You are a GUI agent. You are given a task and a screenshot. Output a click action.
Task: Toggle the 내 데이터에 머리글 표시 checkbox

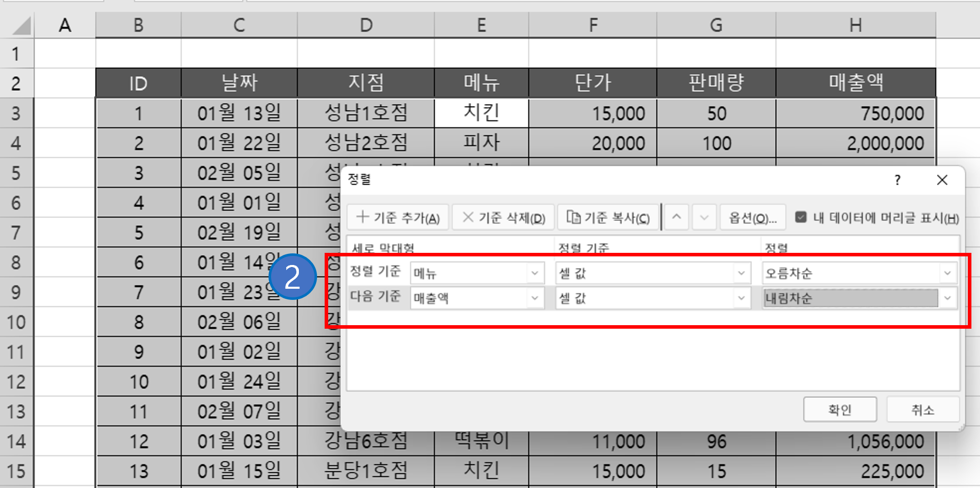click(801, 217)
